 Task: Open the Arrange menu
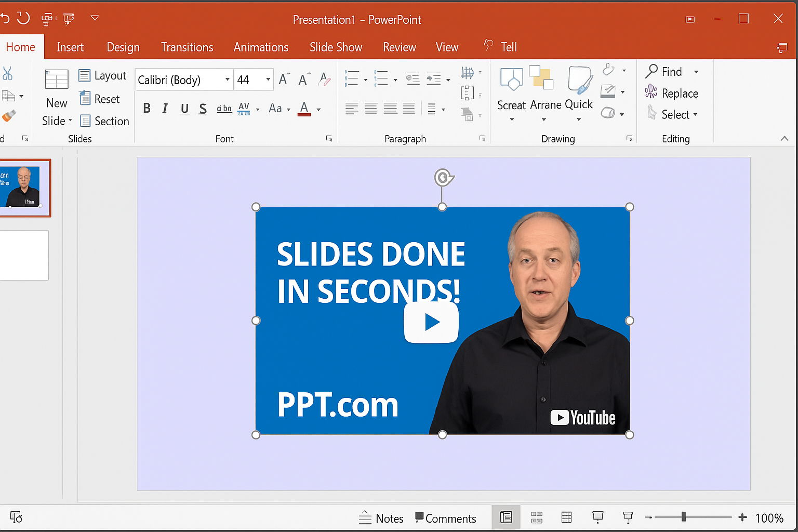[545, 94]
